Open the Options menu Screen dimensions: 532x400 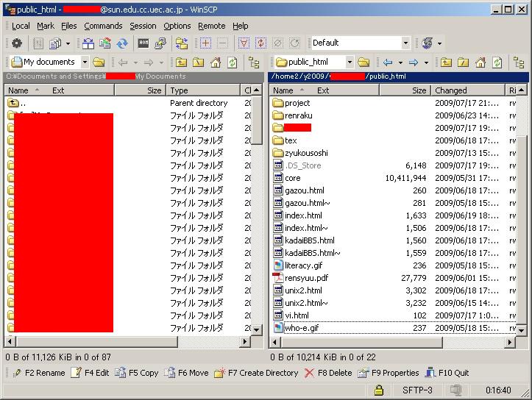[x=177, y=26]
